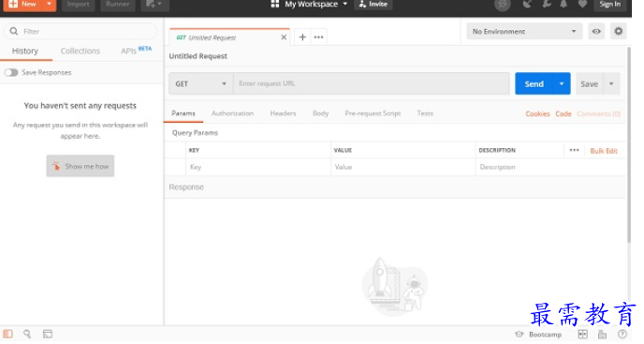Switch to two-pane layout icon
Image resolution: width=644 pixels, height=344 pixels.
pyautogui.click(x=582, y=334)
